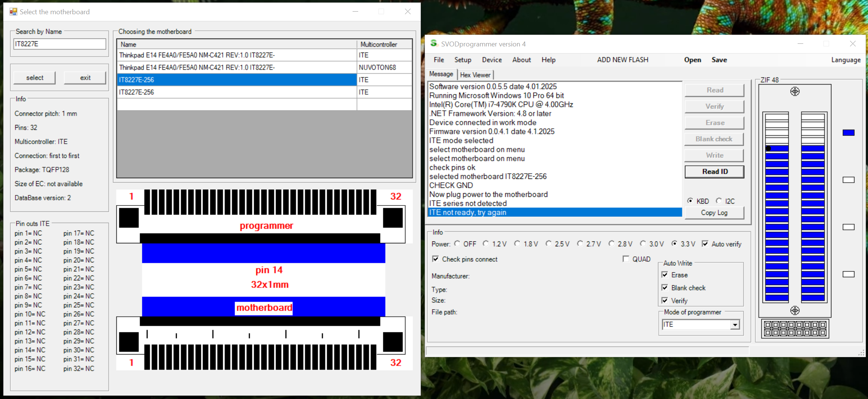This screenshot has width=868, height=399.
Task: Click the SVODprogrammer green S logo
Action: (x=433, y=43)
